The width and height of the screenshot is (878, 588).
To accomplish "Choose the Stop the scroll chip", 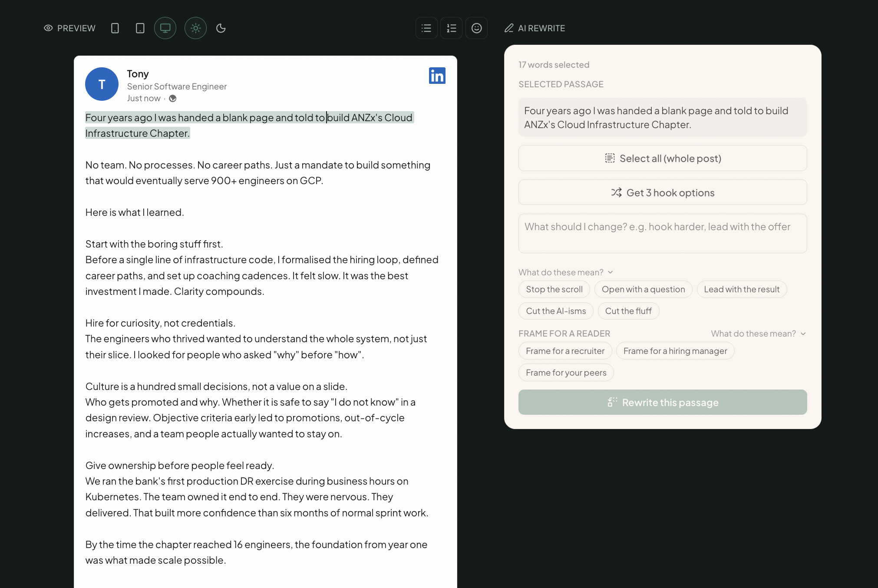I will pyautogui.click(x=554, y=289).
